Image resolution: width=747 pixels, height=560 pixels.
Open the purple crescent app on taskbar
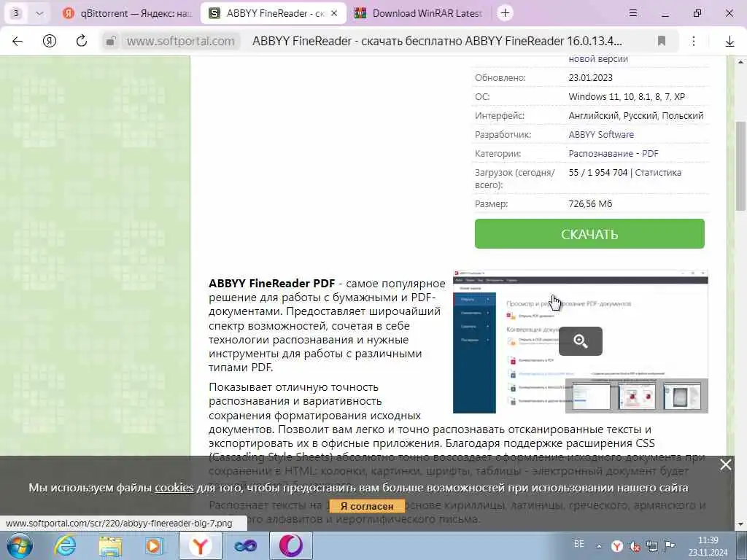click(x=291, y=545)
